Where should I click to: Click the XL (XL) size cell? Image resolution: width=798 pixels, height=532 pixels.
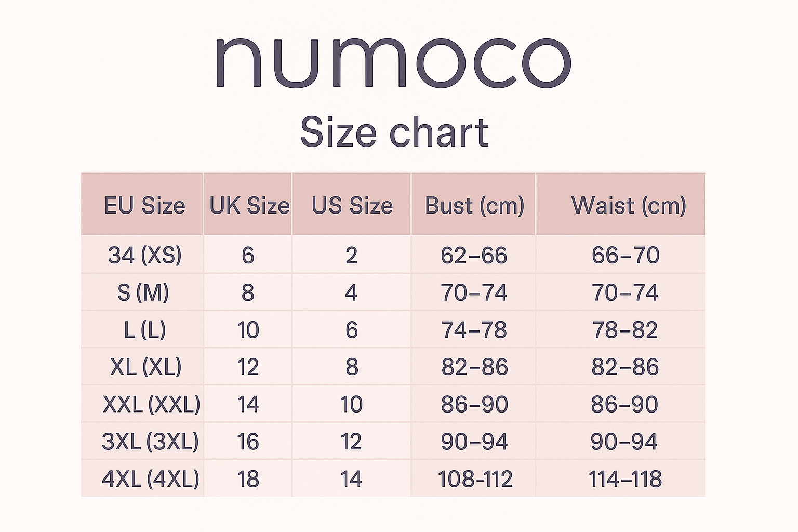(145, 367)
